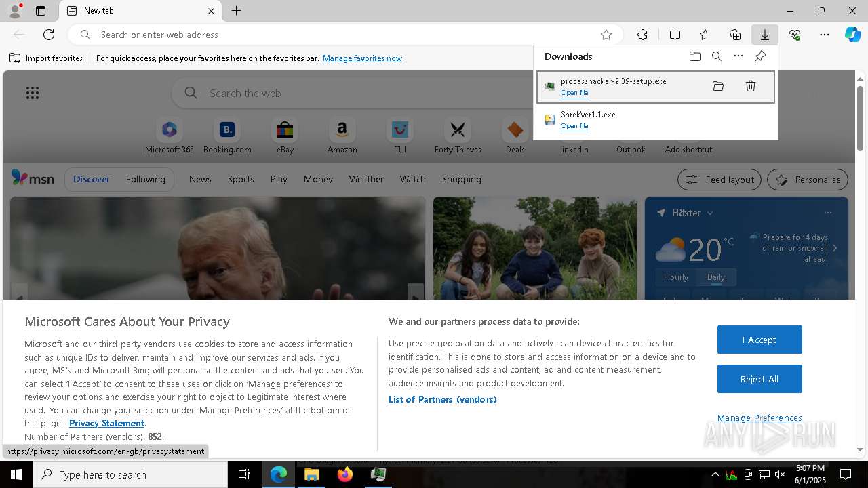Open the Weather category
Screen dimensions: 868x488
click(366, 179)
